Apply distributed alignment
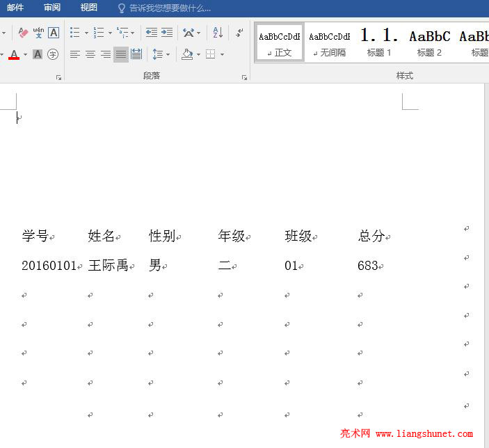 click(136, 54)
